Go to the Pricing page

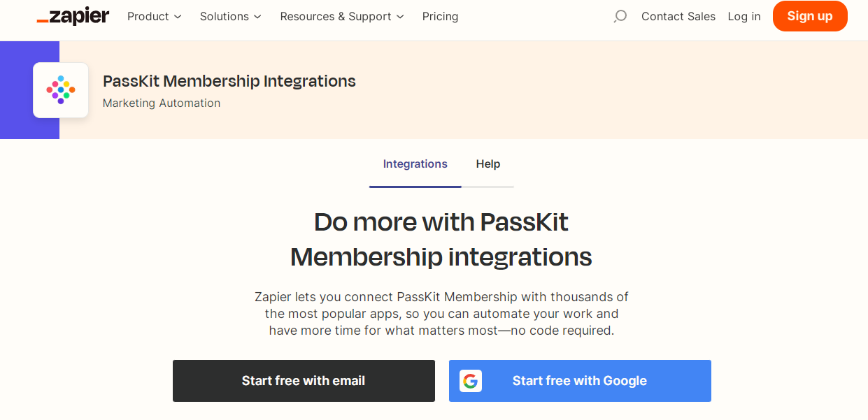click(440, 16)
